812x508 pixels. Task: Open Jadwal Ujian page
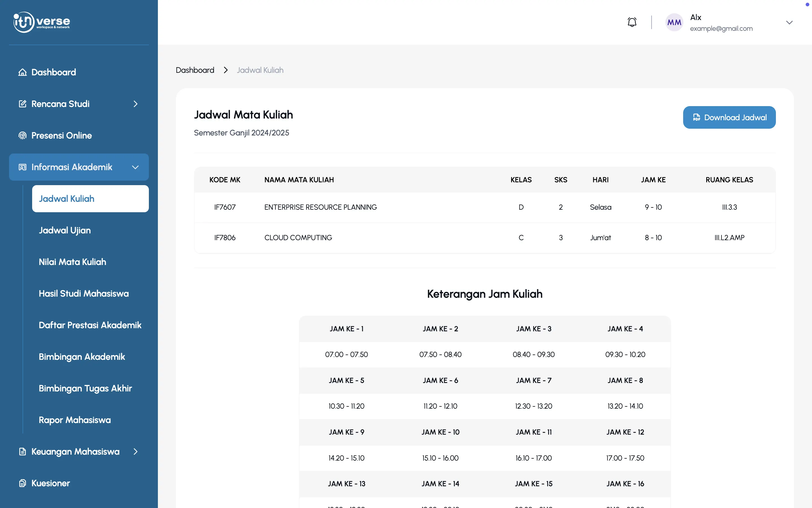coord(90,230)
